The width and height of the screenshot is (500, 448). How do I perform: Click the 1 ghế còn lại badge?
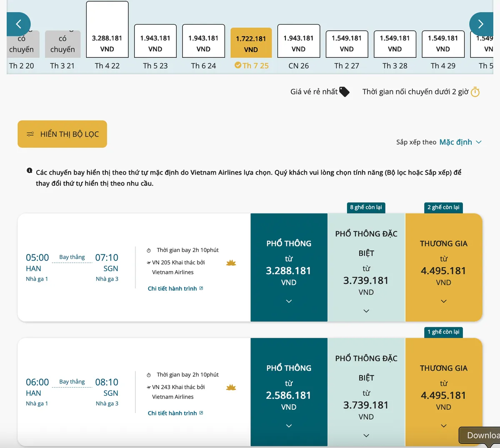click(x=443, y=332)
